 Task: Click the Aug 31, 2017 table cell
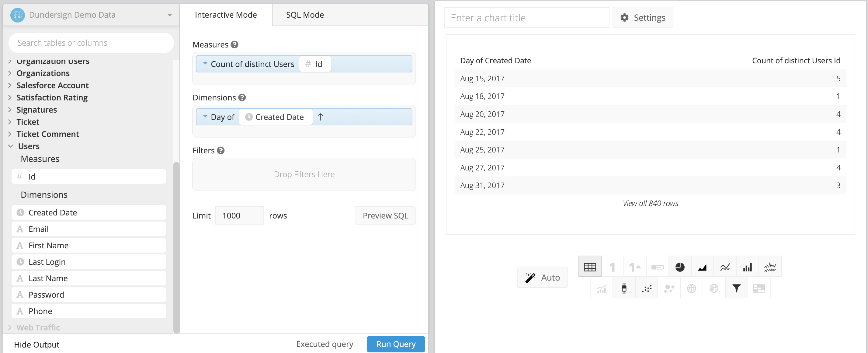coord(482,185)
